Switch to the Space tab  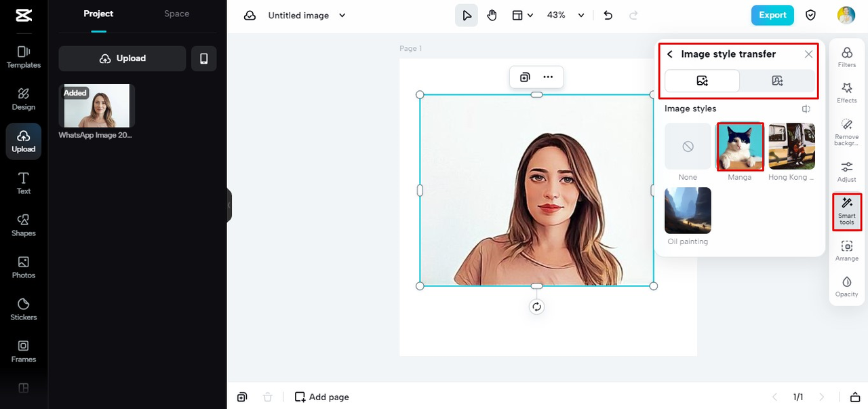[176, 14]
